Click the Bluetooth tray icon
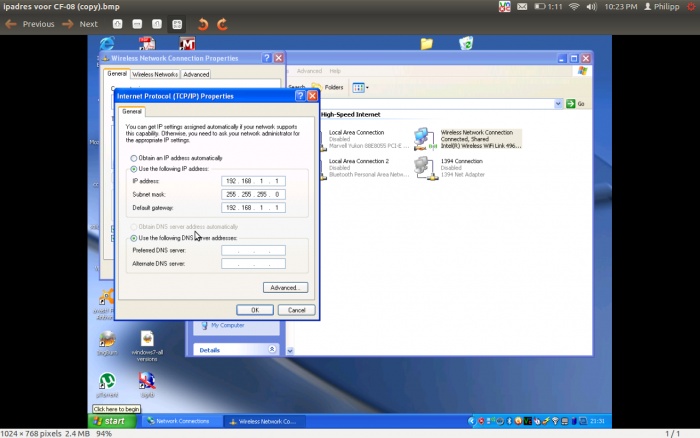 pos(509,421)
